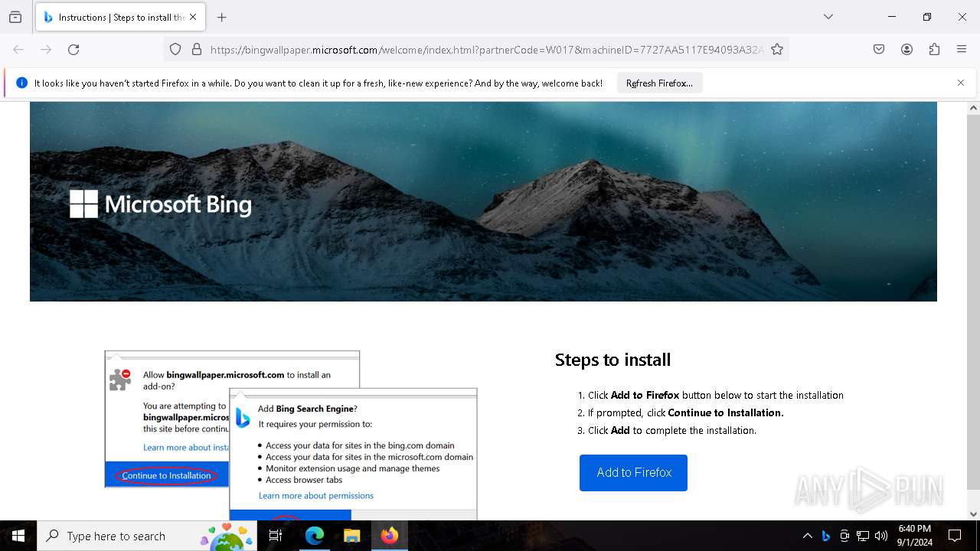This screenshot has width=980, height=551.
Task: Open File Explorer from taskbar
Action: pyautogui.click(x=351, y=536)
